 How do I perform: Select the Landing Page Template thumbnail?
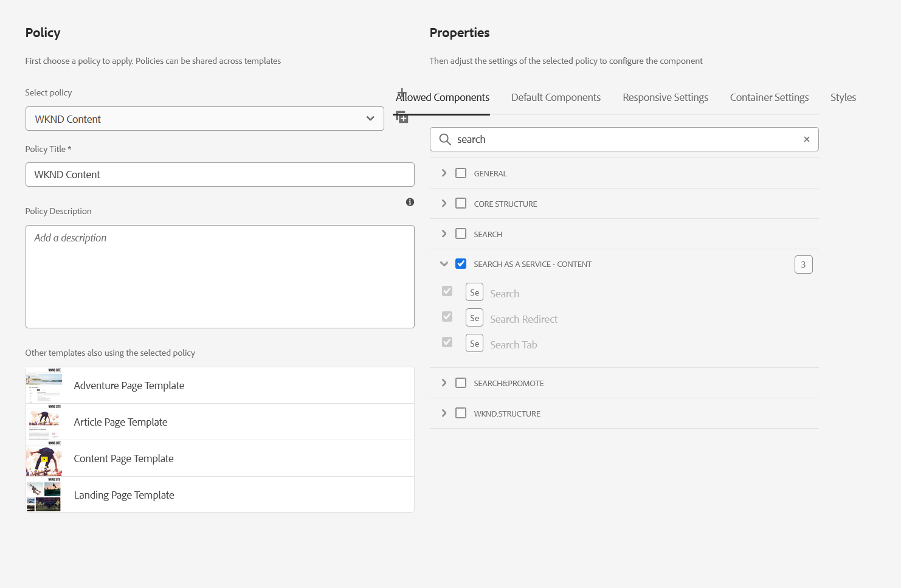point(44,495)
